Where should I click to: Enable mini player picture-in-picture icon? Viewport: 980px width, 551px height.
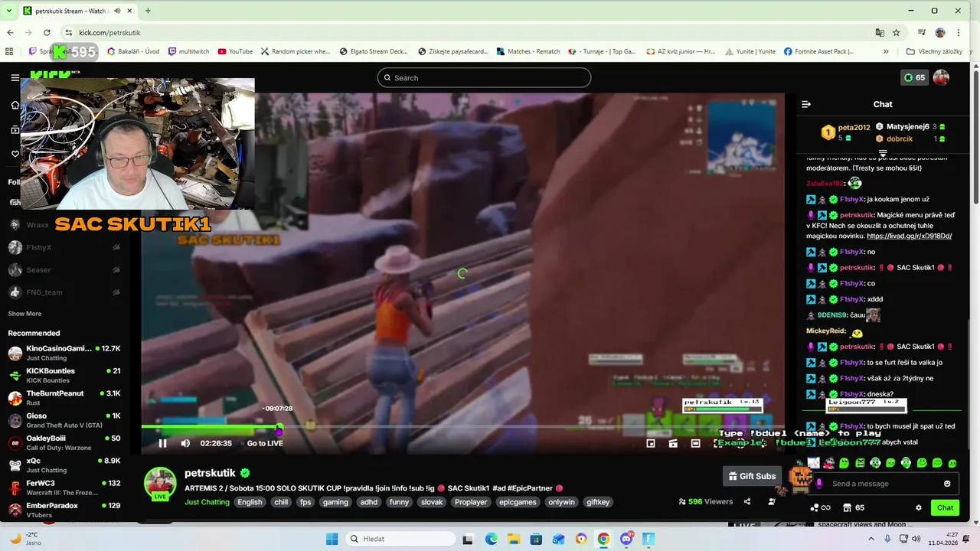651,443
